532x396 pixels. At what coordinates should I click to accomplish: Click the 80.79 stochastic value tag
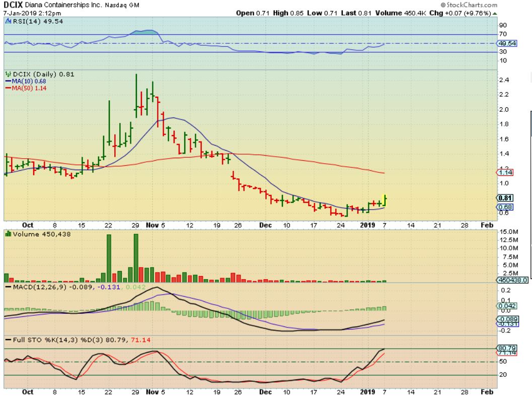point(507,348)
